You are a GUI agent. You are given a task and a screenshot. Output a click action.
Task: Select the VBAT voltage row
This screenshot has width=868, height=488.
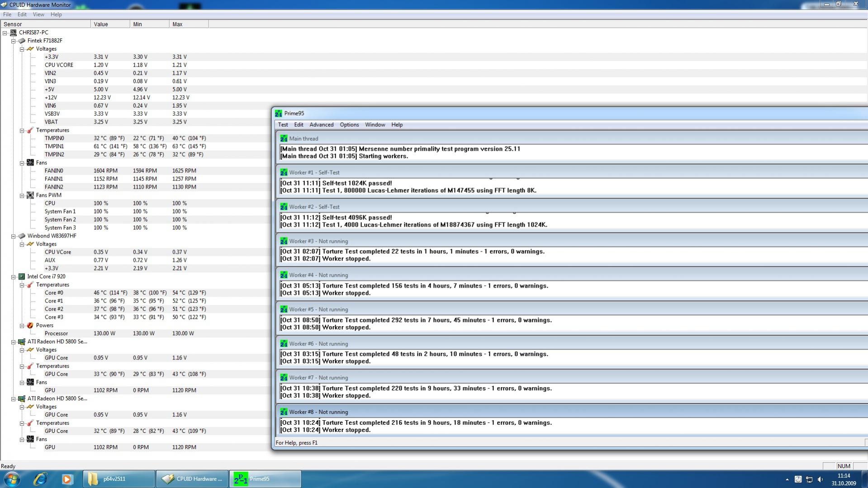point(51,122)
